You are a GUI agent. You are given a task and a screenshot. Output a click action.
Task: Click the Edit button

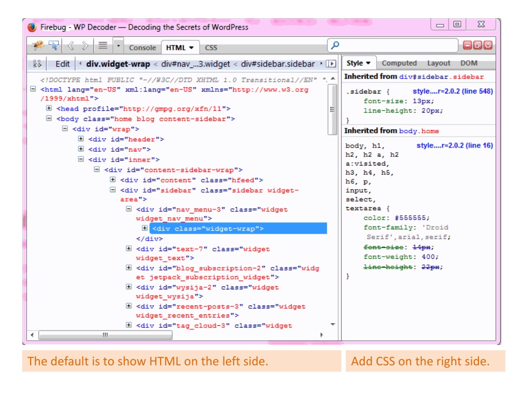coord(62,64)
